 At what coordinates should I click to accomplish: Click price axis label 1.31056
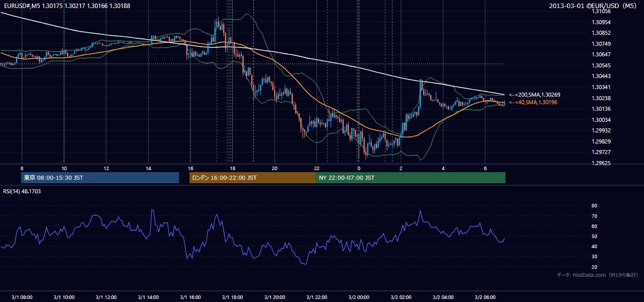(x=602, y=11)
